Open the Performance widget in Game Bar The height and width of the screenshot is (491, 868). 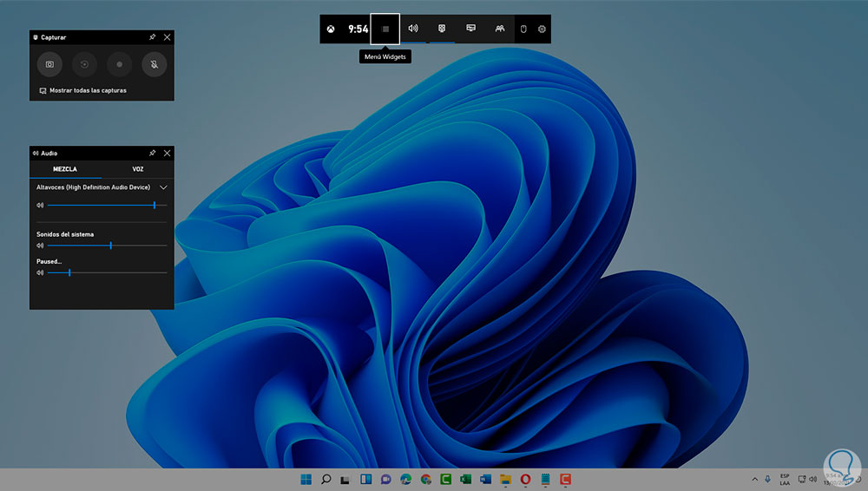click(470, 29)
